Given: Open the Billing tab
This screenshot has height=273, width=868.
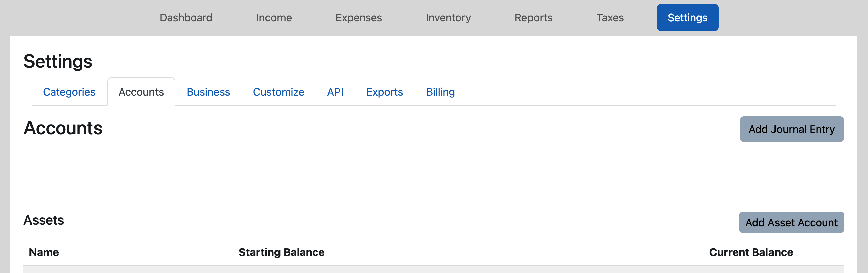Looking at the screenshot, I should coord(440,92).
